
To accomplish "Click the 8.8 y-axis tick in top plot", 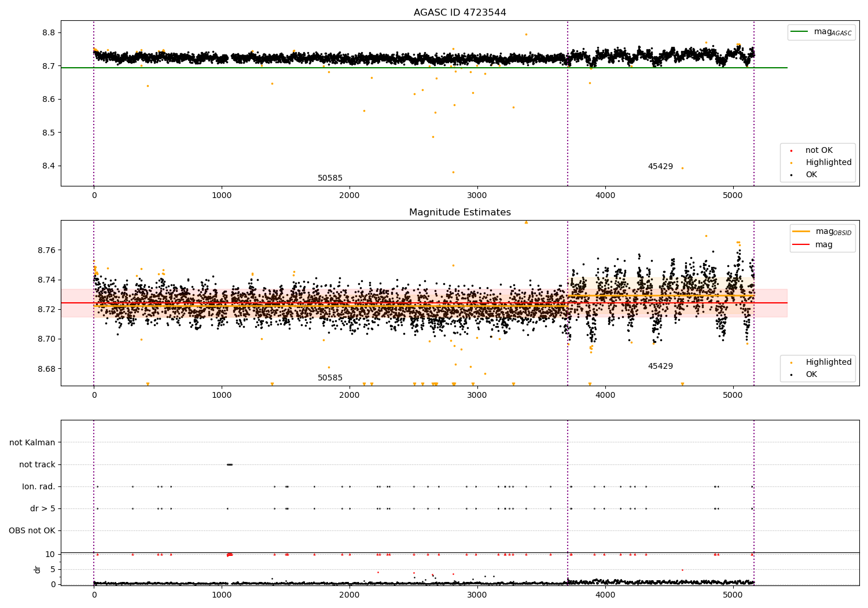I will click(x=49, y=33).
